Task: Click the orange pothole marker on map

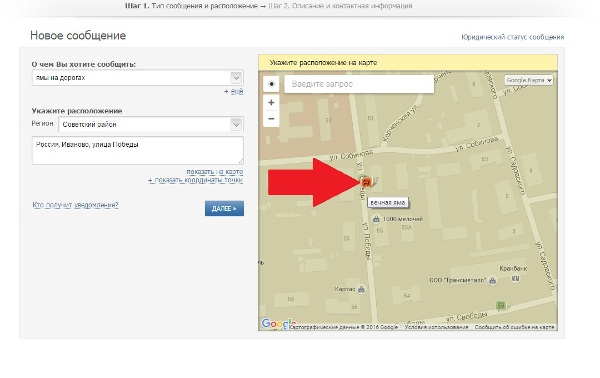Action: tap(366, 182)
